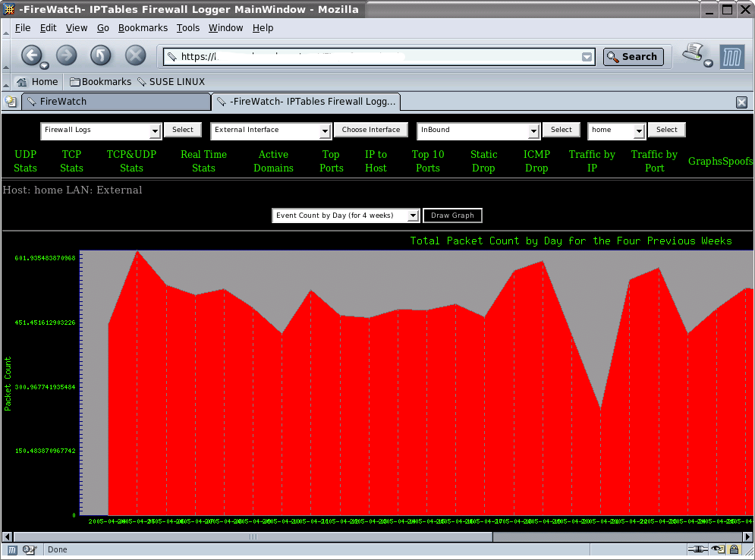
Task: Click the Forward navigation arrow
Action: pyautogui.click(x=67, y=55)
